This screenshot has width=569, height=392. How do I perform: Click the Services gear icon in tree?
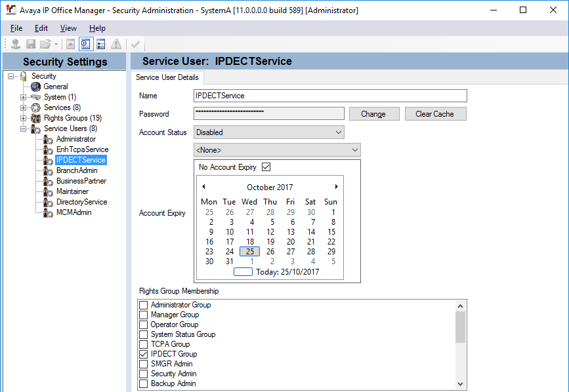tap(35, 108)
